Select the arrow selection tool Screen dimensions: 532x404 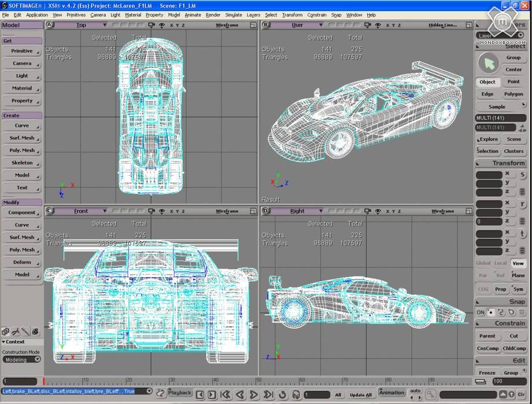pos(490,63)
